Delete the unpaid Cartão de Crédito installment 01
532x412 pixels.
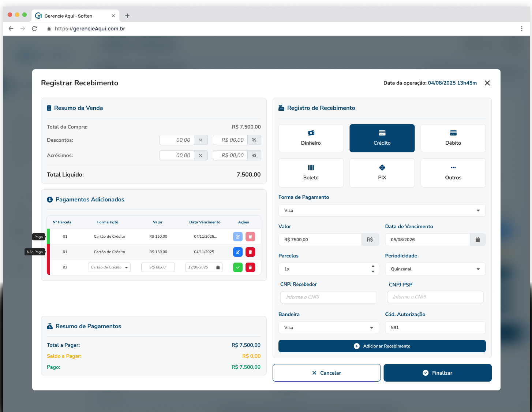(x=250, y=252)
